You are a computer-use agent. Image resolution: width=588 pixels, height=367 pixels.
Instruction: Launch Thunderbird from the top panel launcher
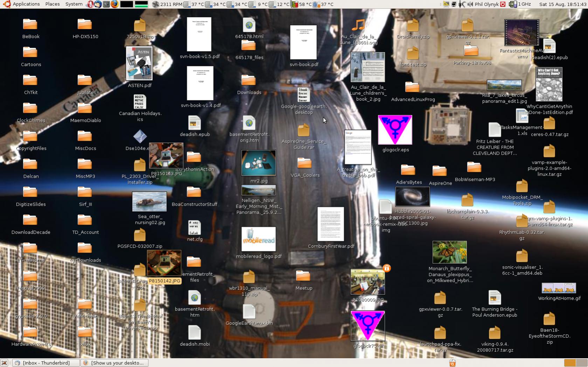tap(98, 4)
